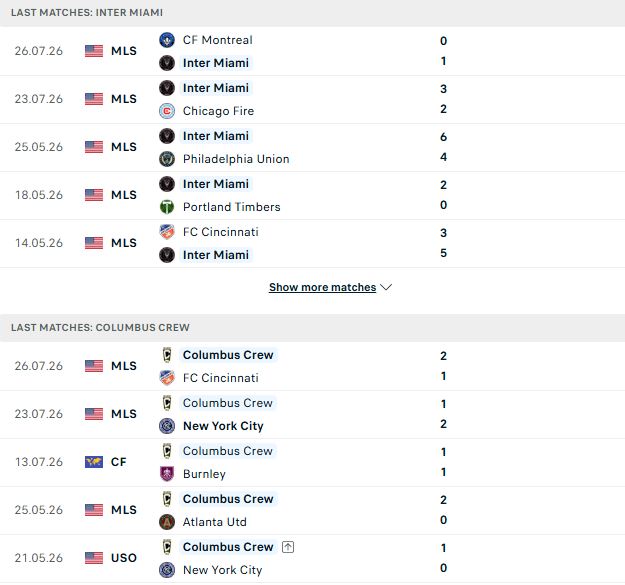This screenshot has width=625, height=585.
Task: Click the Atlanta Utd team logo
Action: 167,522
